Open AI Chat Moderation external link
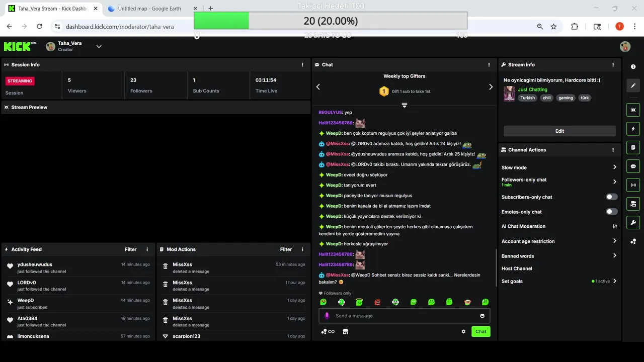The image size is (644, 362). click(x=615, y=226)
